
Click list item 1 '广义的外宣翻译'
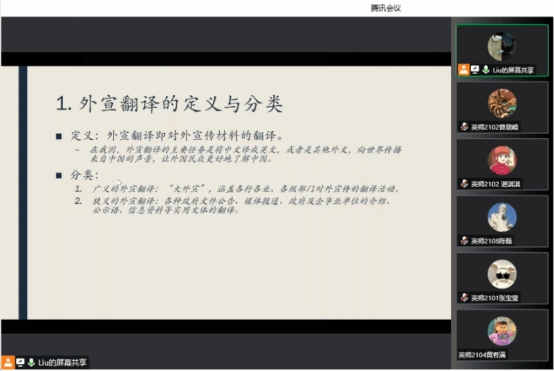246,189
